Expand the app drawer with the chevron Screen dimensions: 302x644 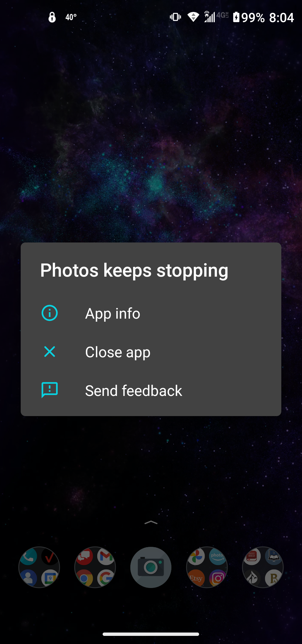click(151, 522)
